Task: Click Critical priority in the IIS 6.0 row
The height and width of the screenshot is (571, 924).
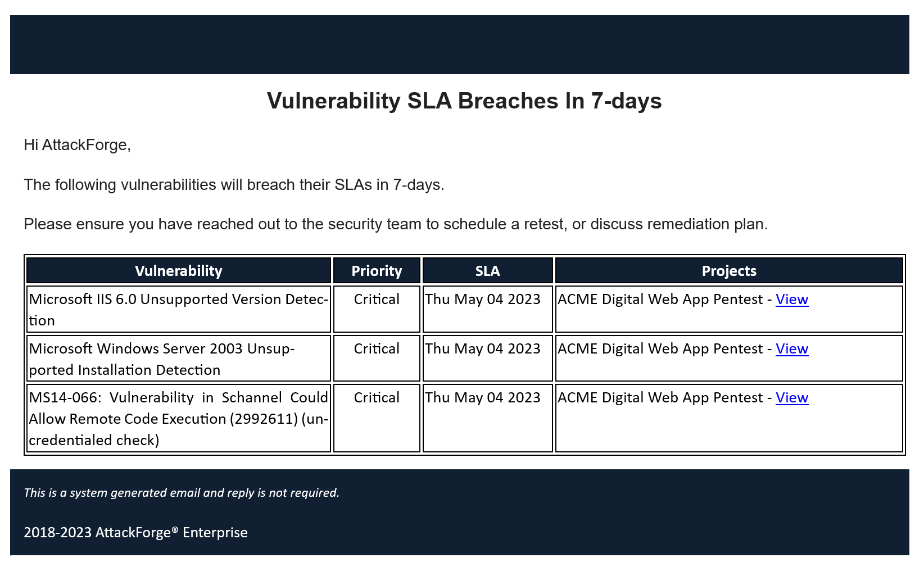Action: 377,300
